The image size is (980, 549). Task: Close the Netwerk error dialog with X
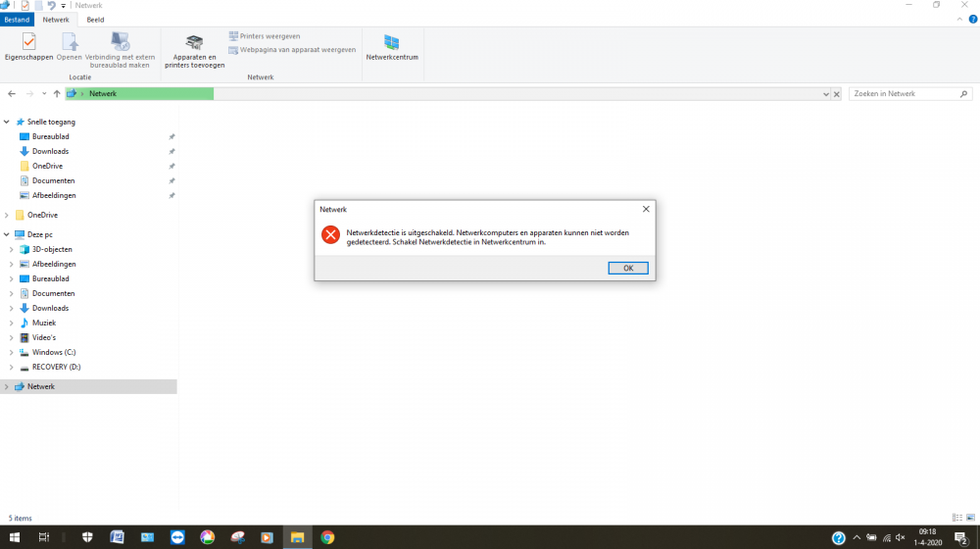click(x=646, y=209)
